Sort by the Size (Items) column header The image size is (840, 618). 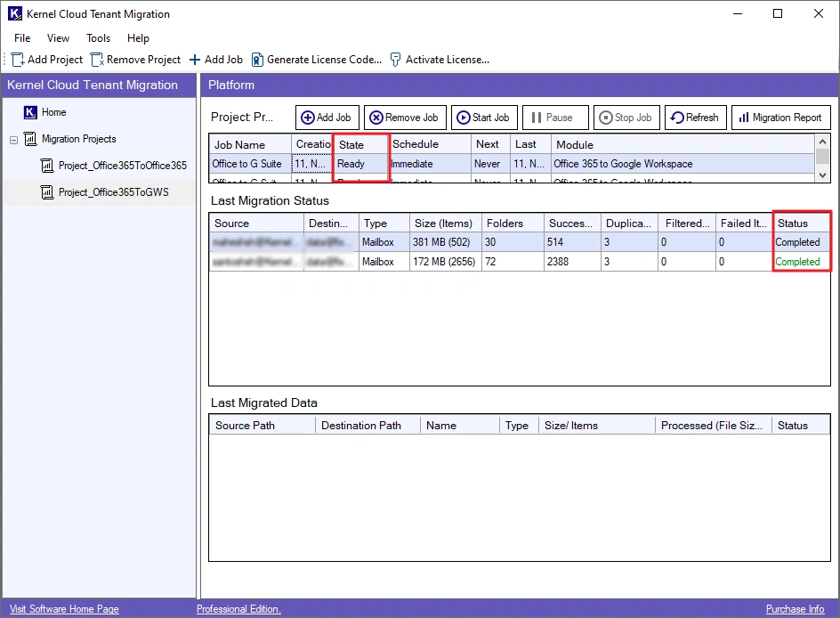(x=442, y=224)
